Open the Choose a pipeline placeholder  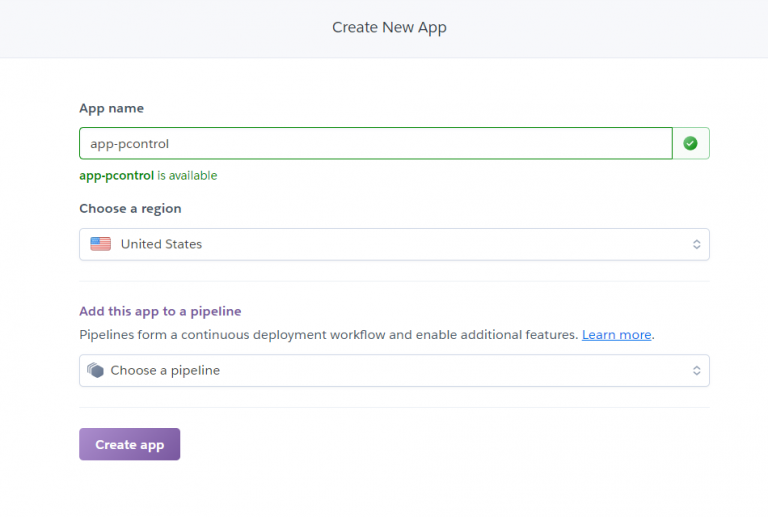[165, 371]
